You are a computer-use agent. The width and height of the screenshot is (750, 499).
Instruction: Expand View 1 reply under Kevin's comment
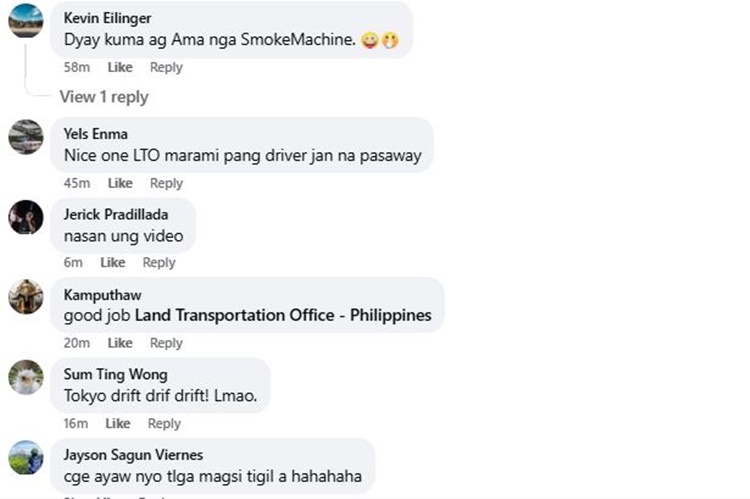pyautogui.click(x=104, y=97)
